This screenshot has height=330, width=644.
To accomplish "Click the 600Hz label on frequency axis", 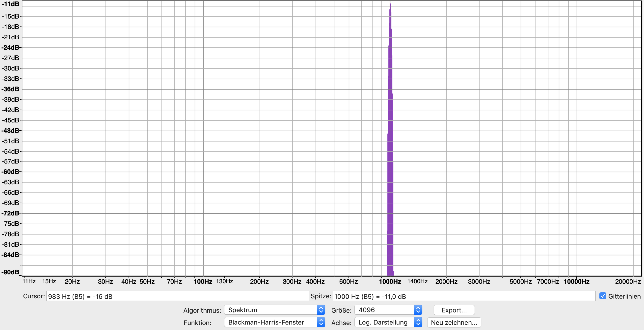I will click(x=348, y=282).
